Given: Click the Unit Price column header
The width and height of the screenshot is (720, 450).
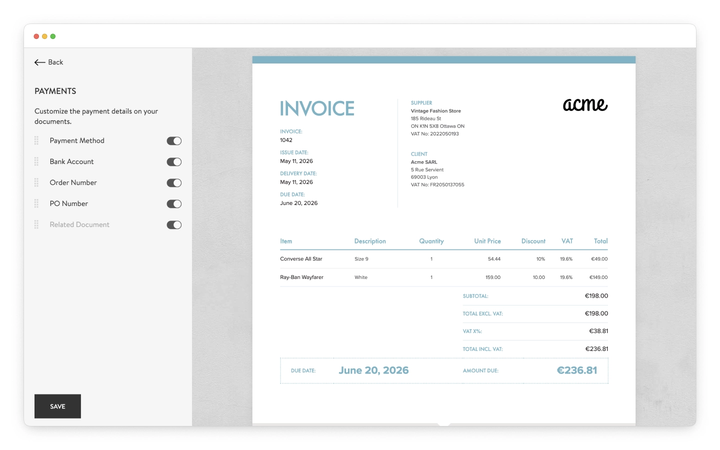Looking at the screenshot, I should point(487,241).
